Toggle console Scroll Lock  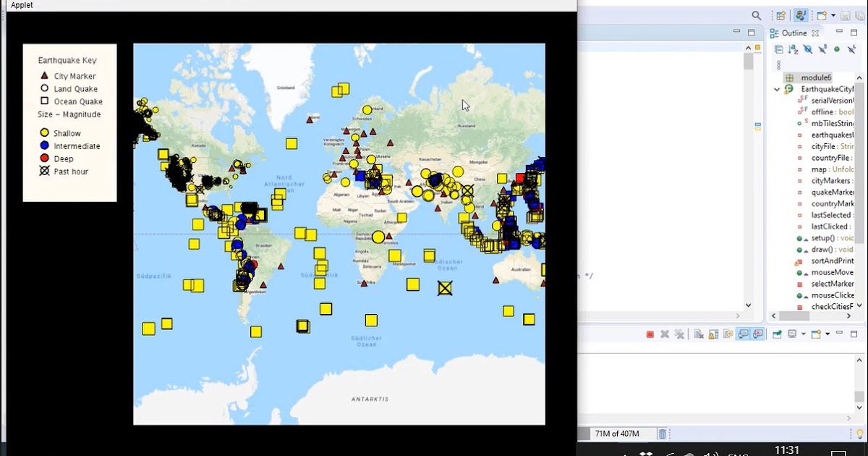[713, 334]
